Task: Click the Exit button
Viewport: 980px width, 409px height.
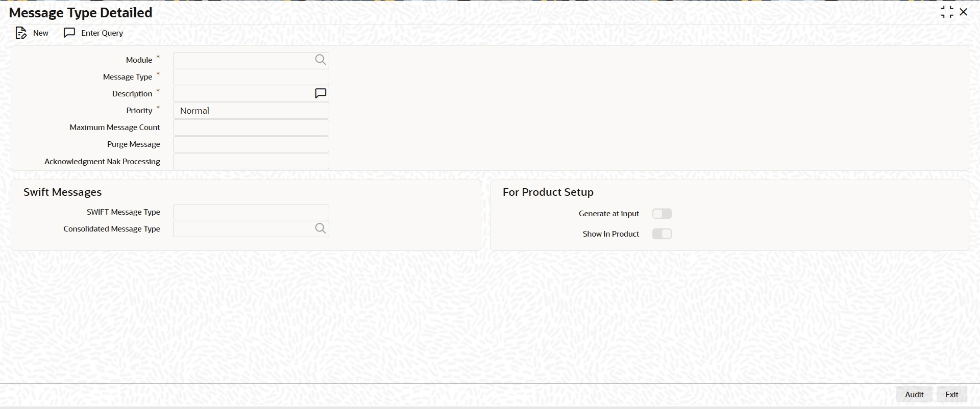Action: [x=952, y=394]
